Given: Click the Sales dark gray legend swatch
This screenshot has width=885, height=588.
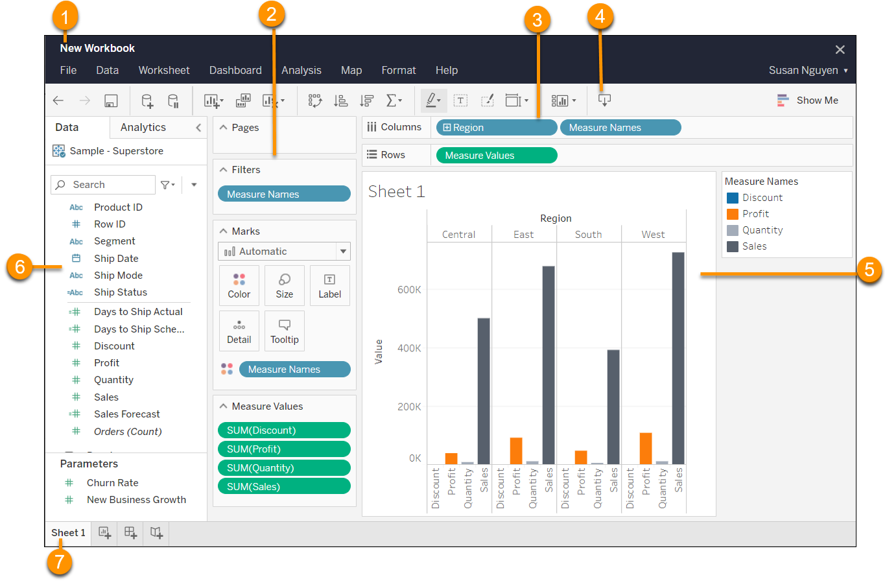Looking at the screenshot, I should click(x=733, y=246).
